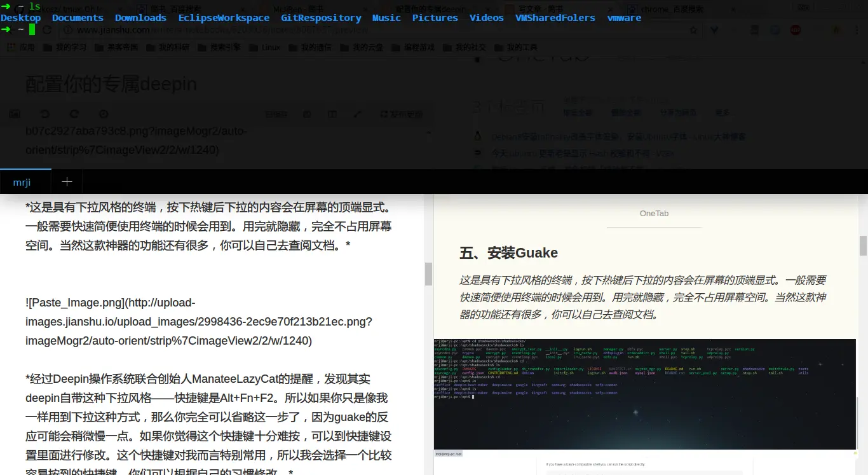The width and height of the screenshot is (868, 475).
Task: Undo the last edit with the undo arrow
Action: [x=44, y=114]
